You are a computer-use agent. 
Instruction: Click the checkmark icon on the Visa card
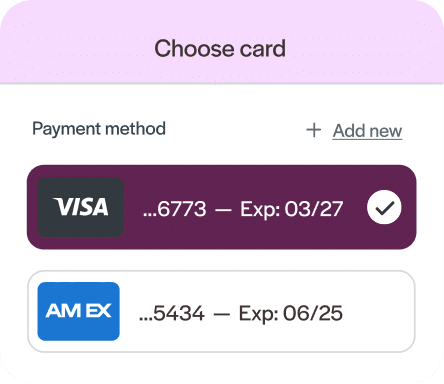(384, 207)
